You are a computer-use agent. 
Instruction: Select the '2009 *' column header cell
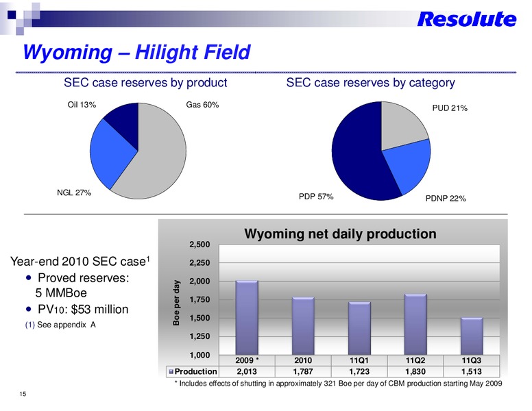pos(247,360)
